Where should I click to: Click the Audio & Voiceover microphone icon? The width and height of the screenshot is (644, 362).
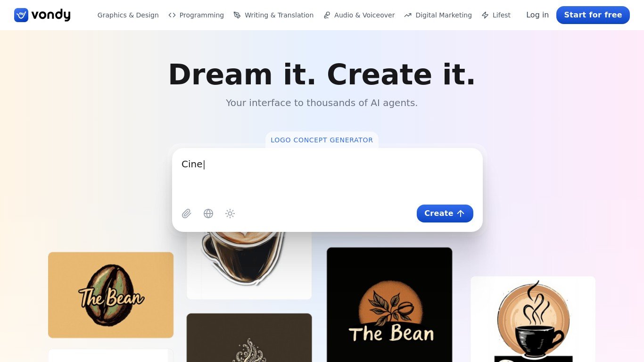pyautogui.click(x=327, y=15)
